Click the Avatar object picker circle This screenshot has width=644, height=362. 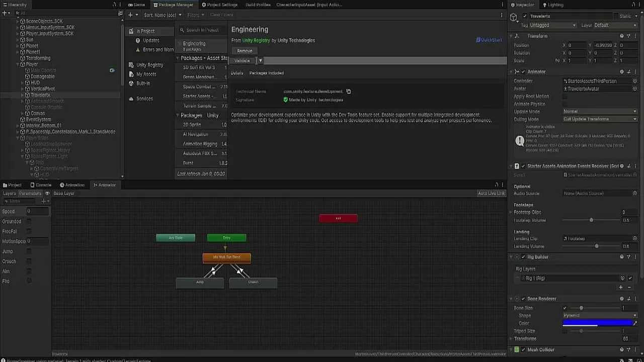coord(634,89)
